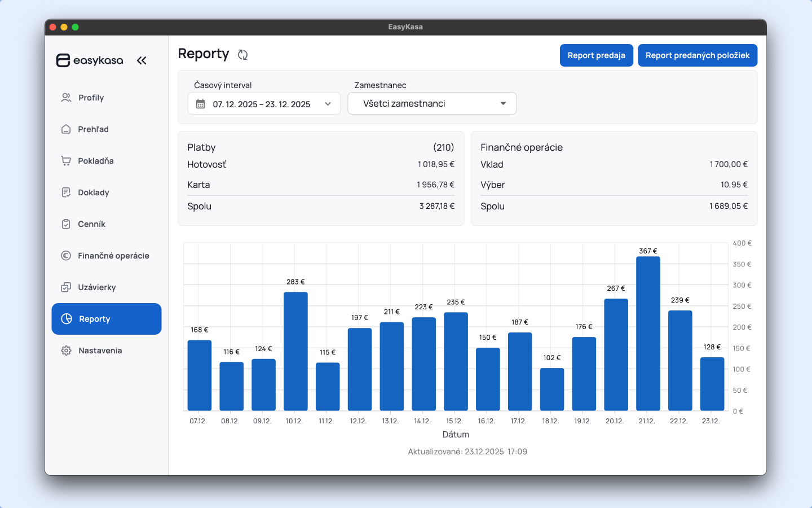Screen dimensions: 812x508
Task: Click the Finančné operácie card title
Action: coord(522,147)
